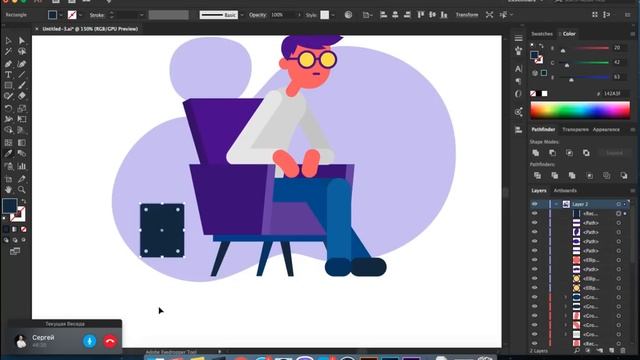Click the color spectrum bar
This screenshot has width=640, height=360.
pos(580,110)
